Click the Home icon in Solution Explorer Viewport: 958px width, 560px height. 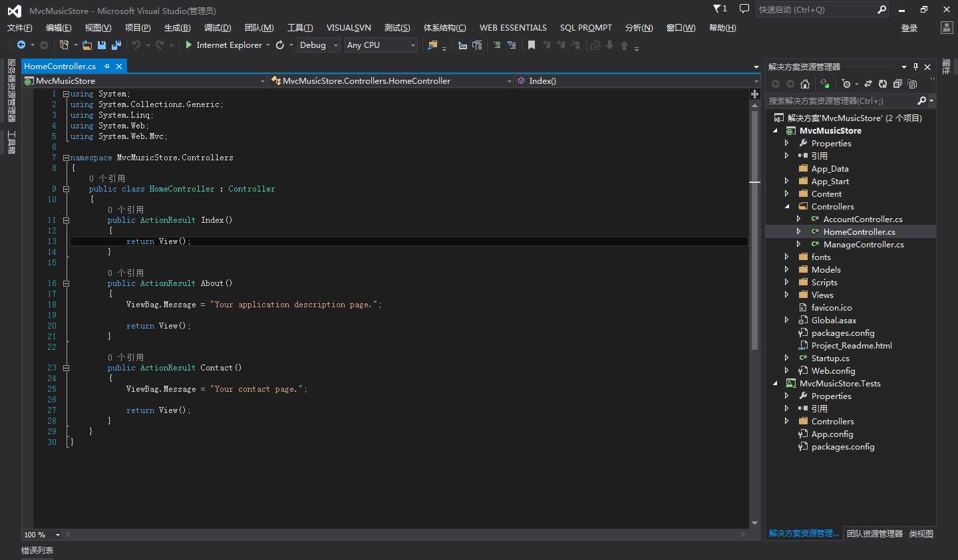(x=805, y=84)
